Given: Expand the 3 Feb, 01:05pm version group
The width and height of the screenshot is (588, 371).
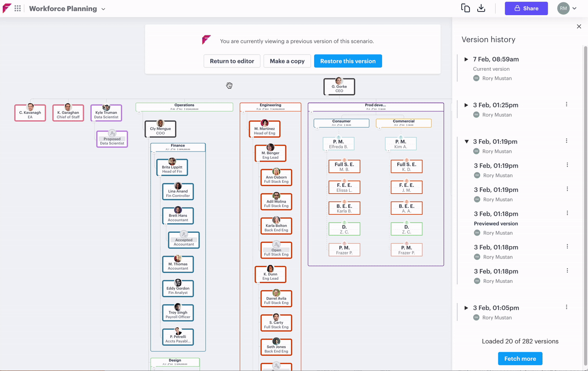Looking at the screenshot, I should coord(466,308).
